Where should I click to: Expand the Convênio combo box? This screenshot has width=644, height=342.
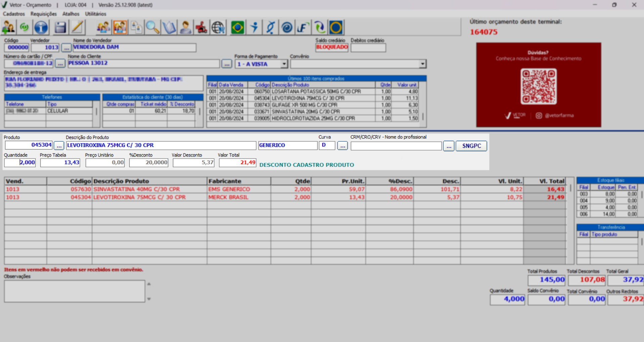(422, 64)
